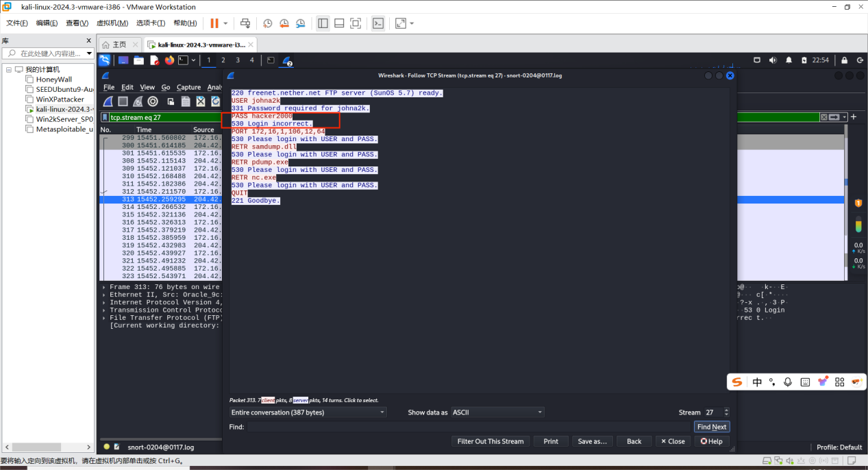Clear the display filter with X button
This screenshot has height=470, width=868.
(x=824, y=117)
